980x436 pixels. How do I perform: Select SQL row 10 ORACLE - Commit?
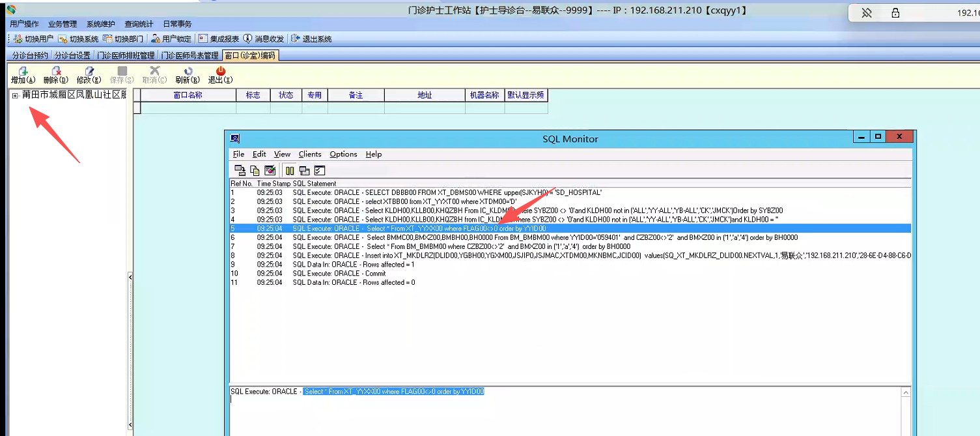click(570, 274)
